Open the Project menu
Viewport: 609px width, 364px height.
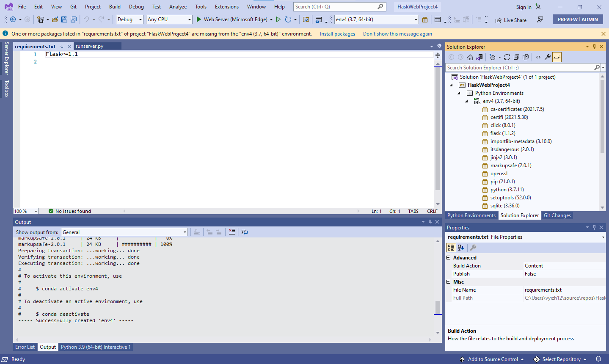[x=93, y=7]
